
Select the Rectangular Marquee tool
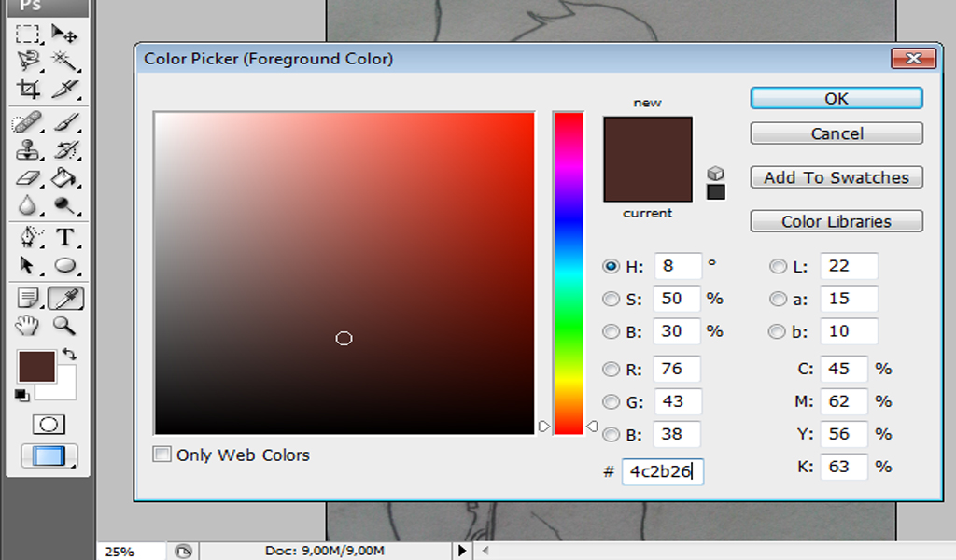coord(28,35)
